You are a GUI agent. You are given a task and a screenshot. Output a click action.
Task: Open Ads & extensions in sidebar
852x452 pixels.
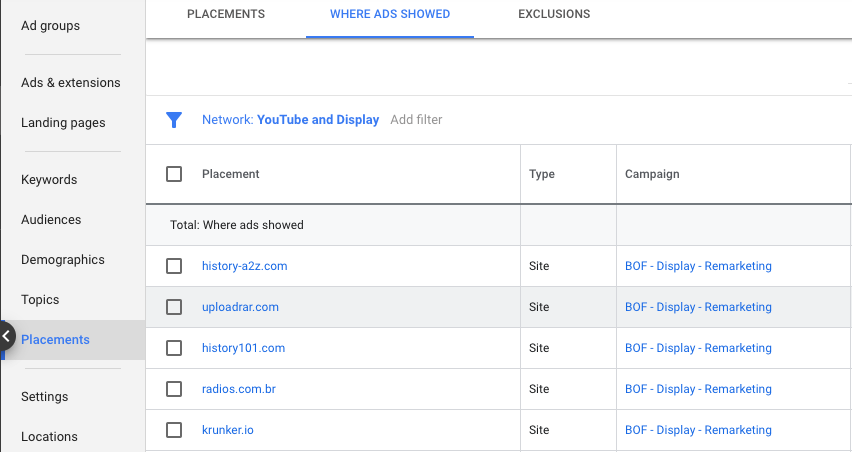(70, 83)
